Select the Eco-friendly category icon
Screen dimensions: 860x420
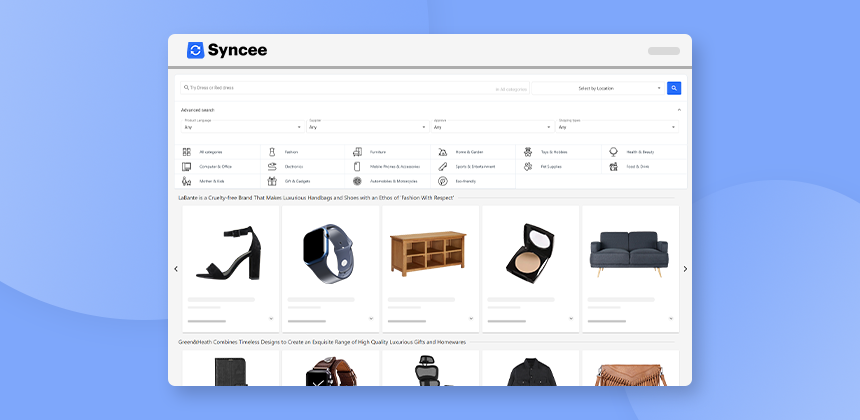443,181
